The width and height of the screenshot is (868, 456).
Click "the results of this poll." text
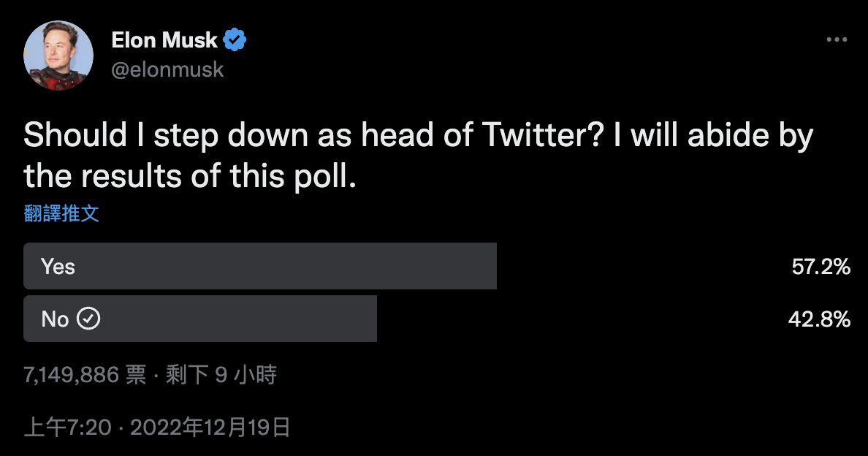(190, 176)
